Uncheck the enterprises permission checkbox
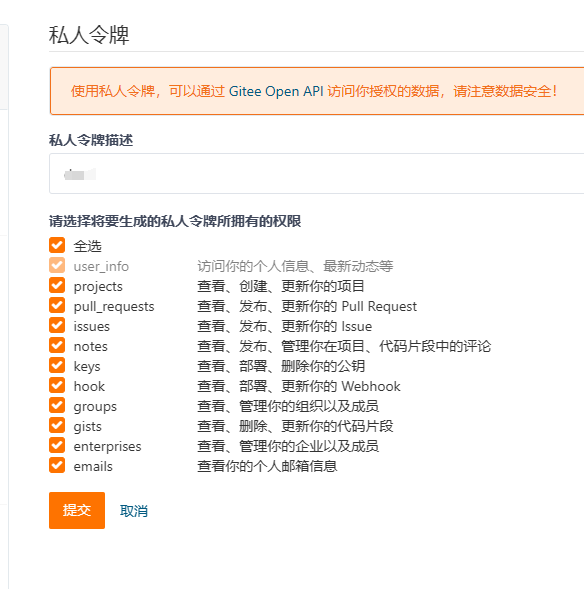Screen dimensions: 584x589 point(57,445)
